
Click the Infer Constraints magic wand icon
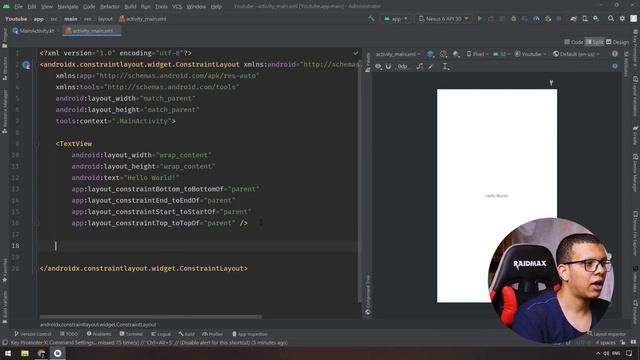(431, 66)
